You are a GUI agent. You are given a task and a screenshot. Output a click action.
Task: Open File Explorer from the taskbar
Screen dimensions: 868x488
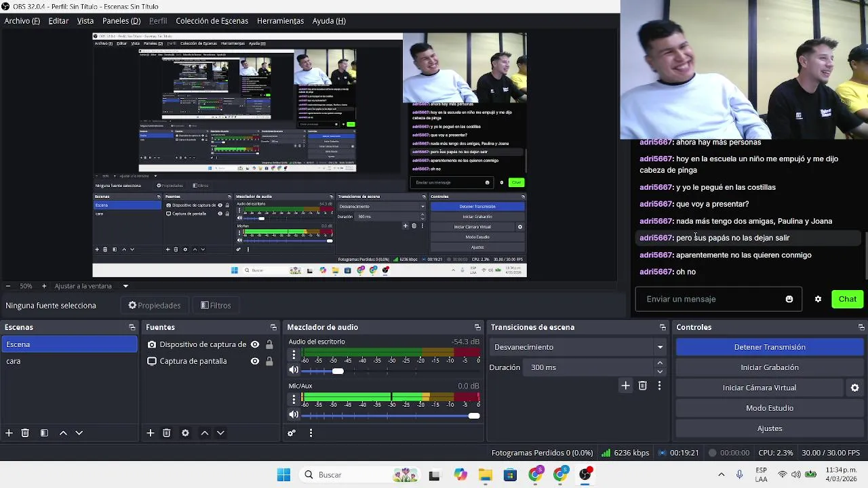coord(486,475)
